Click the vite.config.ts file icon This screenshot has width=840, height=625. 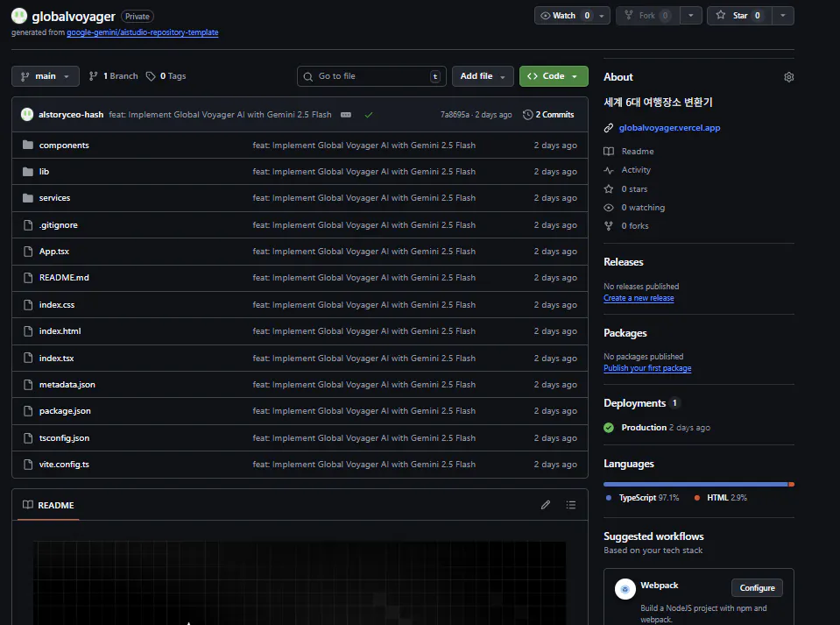point(28,465)
